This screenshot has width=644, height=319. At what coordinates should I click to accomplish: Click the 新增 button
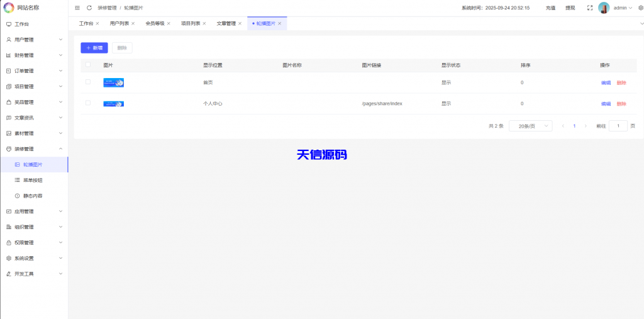pyautogui.click(x=94, y=48)
